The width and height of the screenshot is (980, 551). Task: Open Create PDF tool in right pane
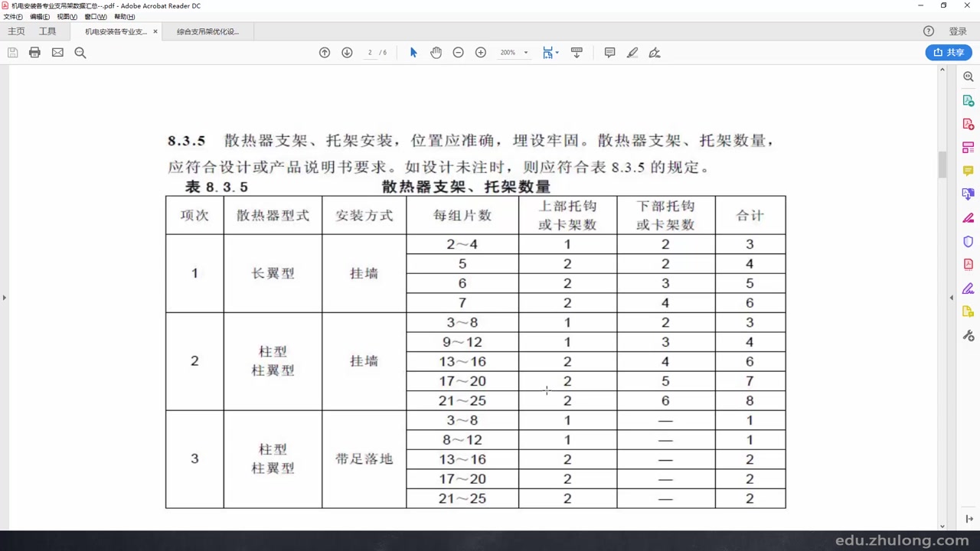click(969, 124)
